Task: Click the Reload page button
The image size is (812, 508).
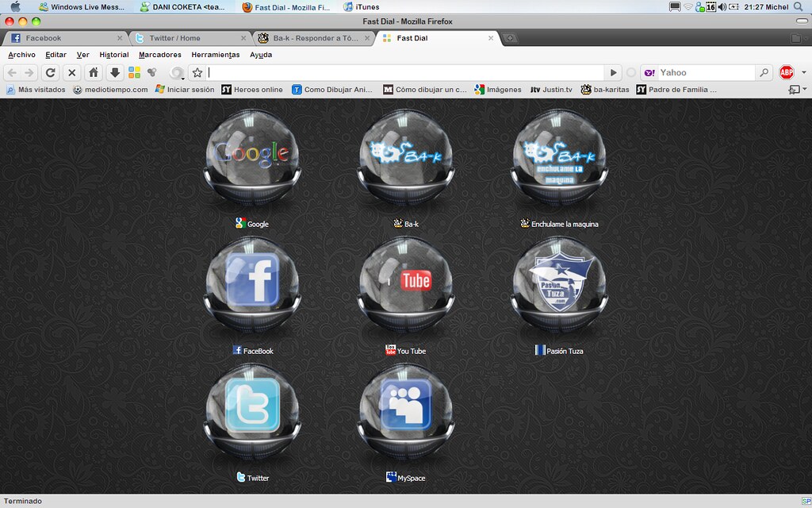Action: (x=50, y=72)
